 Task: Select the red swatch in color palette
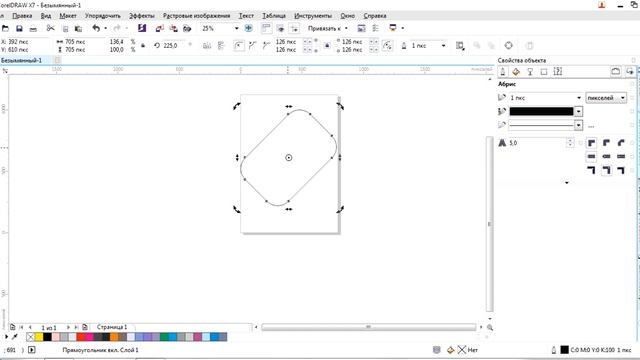pyautogui.click(x=81, y=337)
